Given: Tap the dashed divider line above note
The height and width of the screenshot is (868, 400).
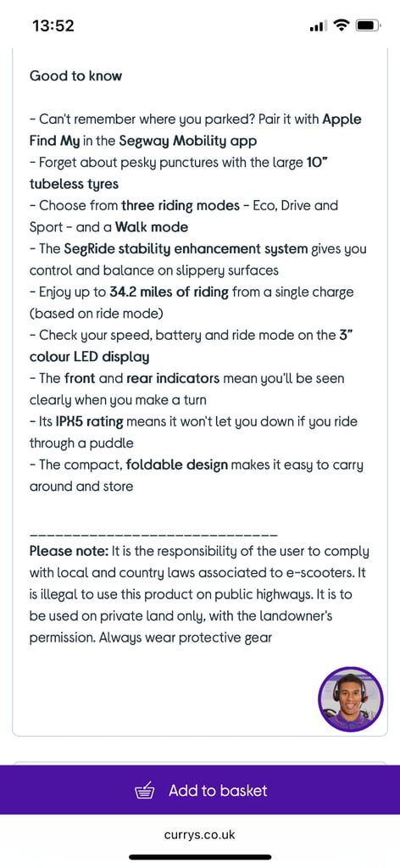Looking at the screenshot, I should coord(153,536).
